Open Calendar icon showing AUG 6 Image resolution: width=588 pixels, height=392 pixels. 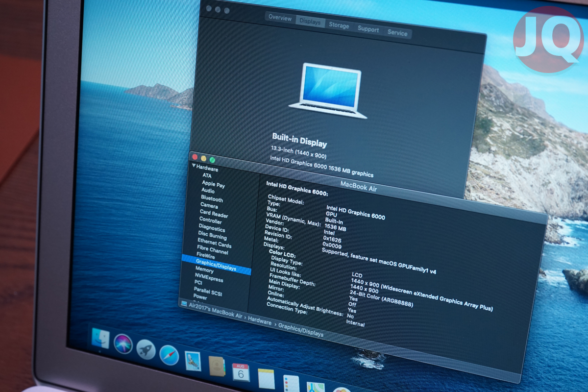click(241, 373)
